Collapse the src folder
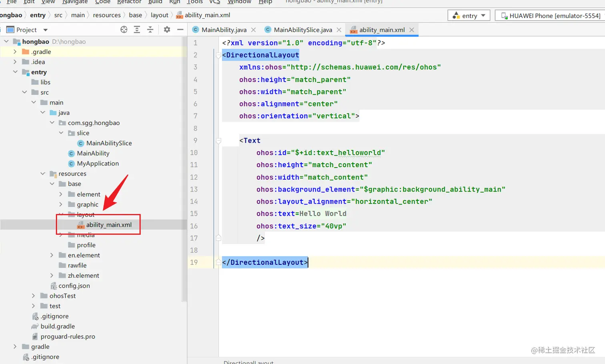 pyautogui.click(x=24, y=92)
